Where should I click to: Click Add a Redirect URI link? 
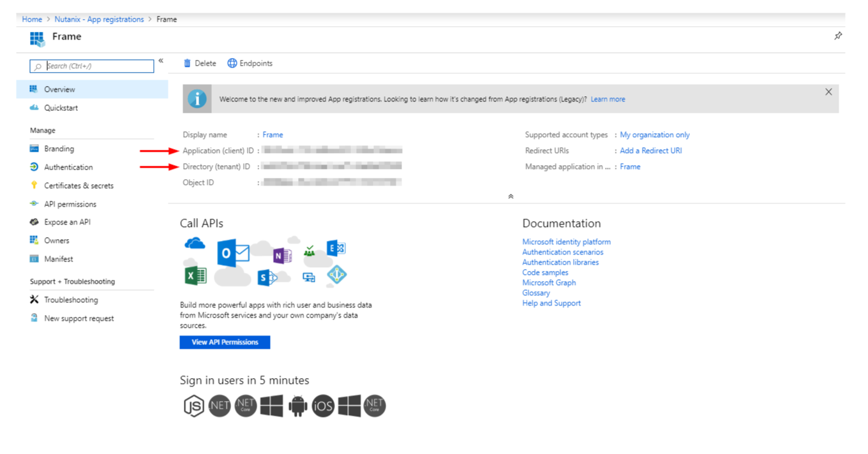(x=651, y=150)
